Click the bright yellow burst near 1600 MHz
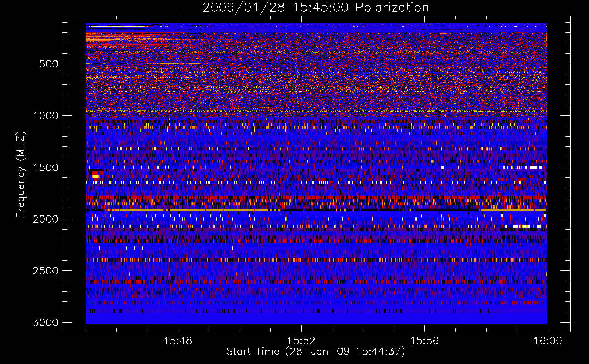This screenshot has width=589, height=364. point(96,176)
